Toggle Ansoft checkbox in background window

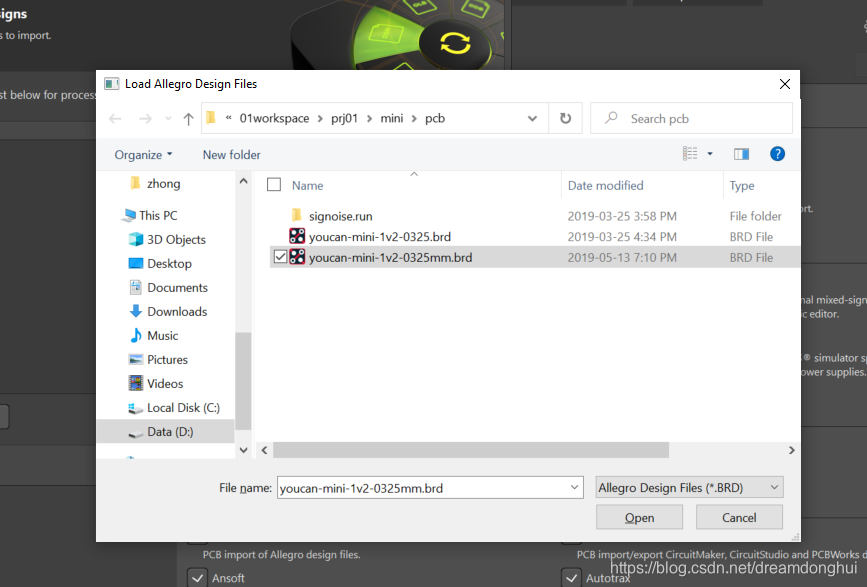[197, 578]
